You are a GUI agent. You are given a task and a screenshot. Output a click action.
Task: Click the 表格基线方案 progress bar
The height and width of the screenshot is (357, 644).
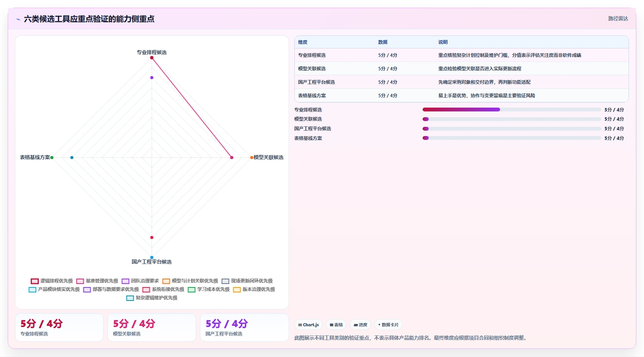[x=512, y=138]
